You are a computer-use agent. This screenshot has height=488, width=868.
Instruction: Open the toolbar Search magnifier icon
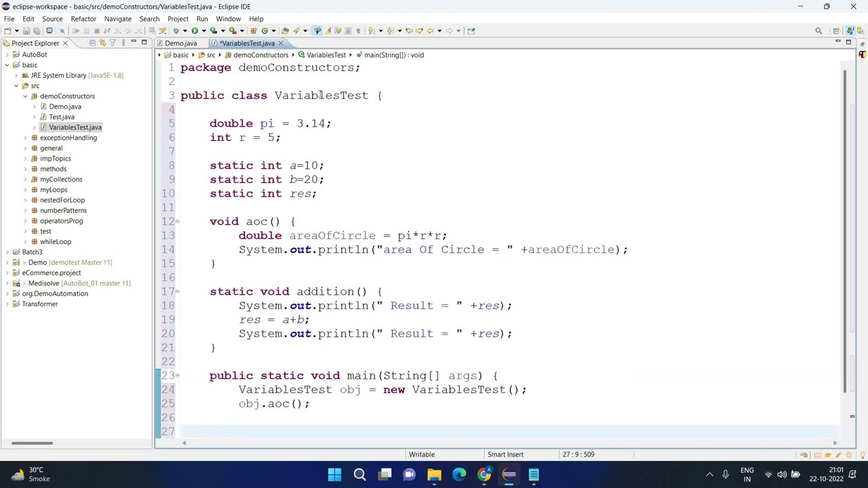(818, 30)
